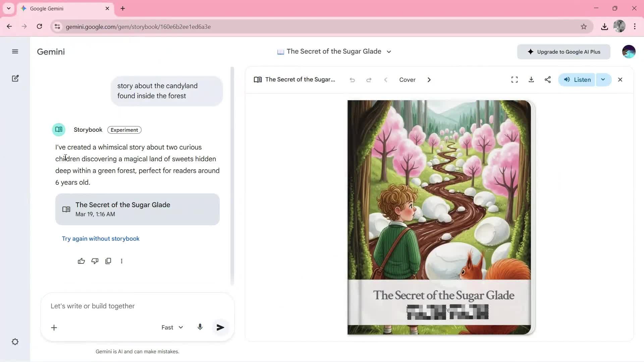Copy Gemini's response

click(108, 261)
